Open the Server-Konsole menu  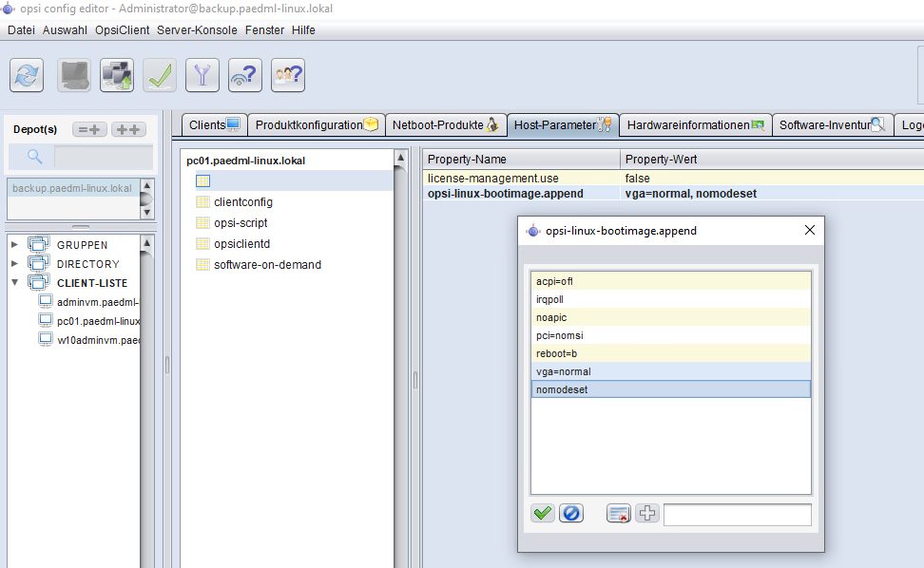click(x=197, y=30)
